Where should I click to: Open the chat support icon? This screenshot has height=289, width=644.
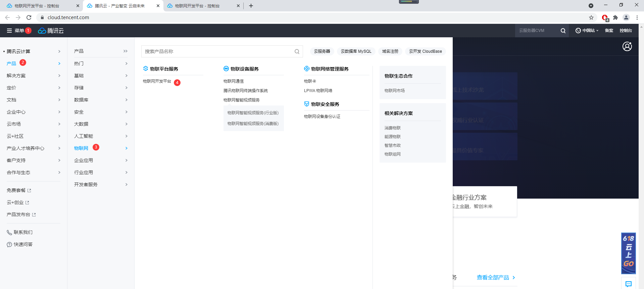pos(629,284)
